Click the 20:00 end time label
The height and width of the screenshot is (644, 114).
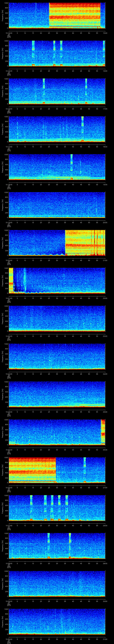click(105, 223)
